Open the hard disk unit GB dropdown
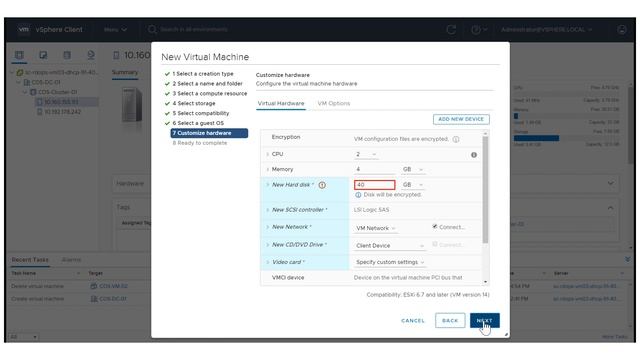The height and width of the screenshot is (360, 640). click(413, 185)
